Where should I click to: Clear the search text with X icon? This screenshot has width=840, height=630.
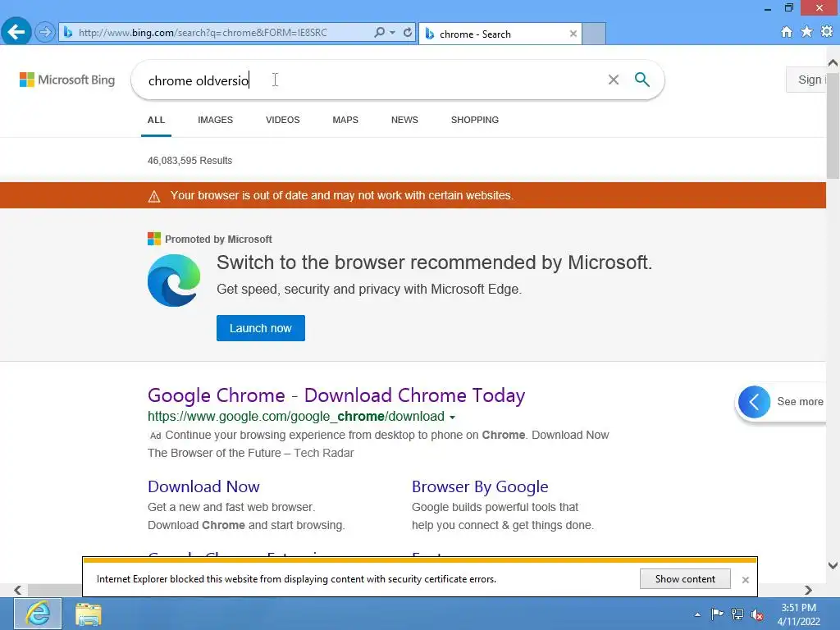click(x=614, y=80)
